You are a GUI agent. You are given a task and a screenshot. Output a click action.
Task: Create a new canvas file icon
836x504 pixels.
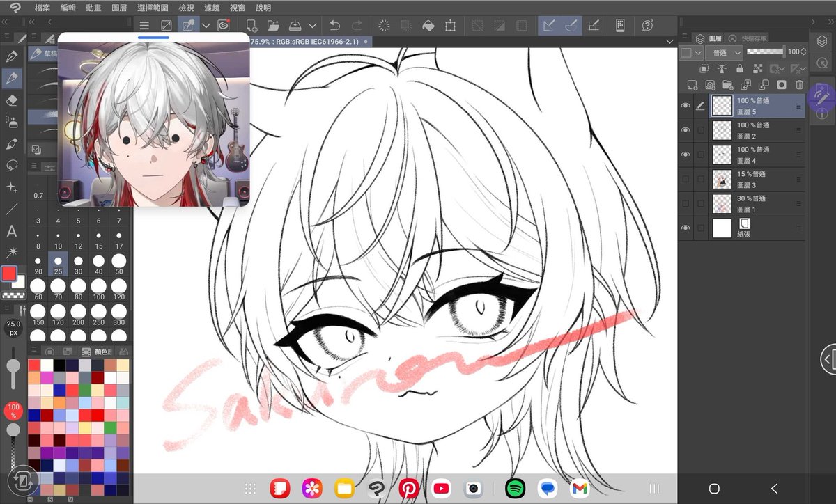(251, 26)
